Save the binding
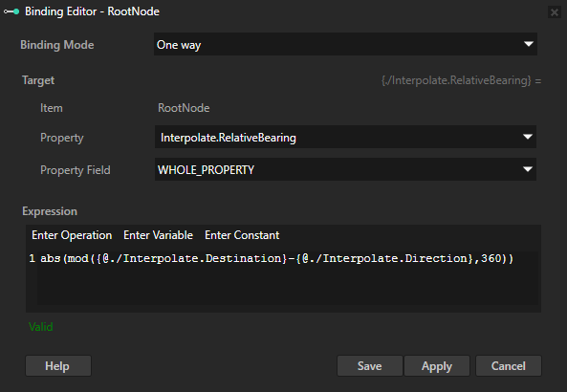 (370, 366)
